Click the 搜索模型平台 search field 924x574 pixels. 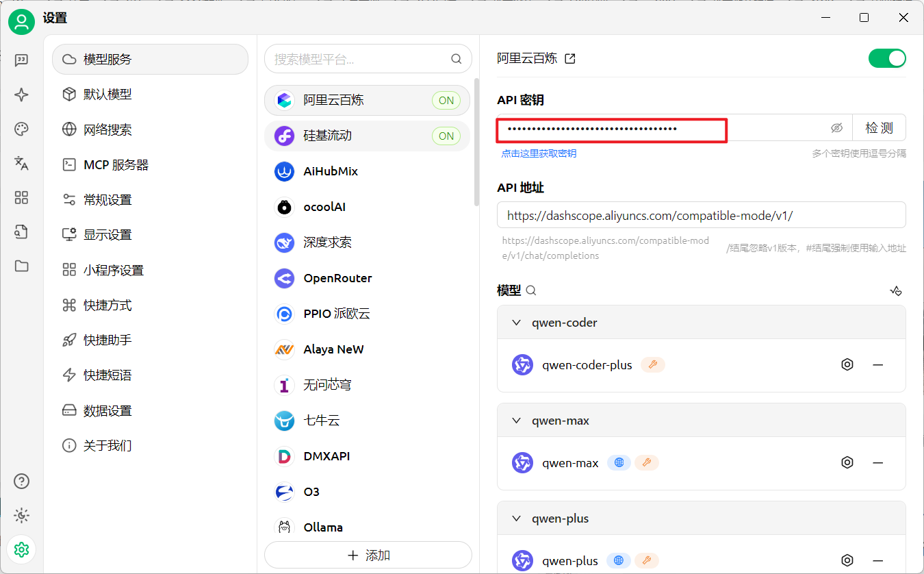click(x=368, y=59)
